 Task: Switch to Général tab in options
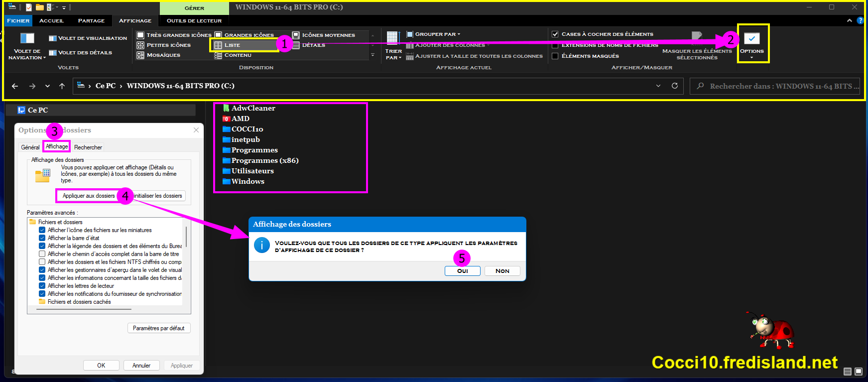[30, 147]
